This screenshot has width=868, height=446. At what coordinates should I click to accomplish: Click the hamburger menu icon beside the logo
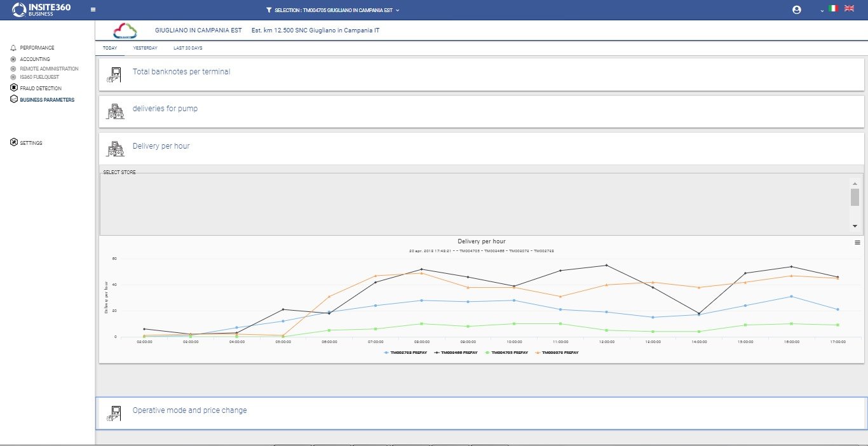point(93,10)
